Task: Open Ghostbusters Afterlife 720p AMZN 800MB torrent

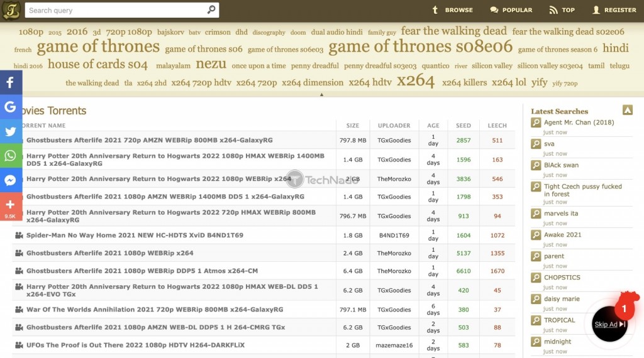Action: click(x=150, y=140)
